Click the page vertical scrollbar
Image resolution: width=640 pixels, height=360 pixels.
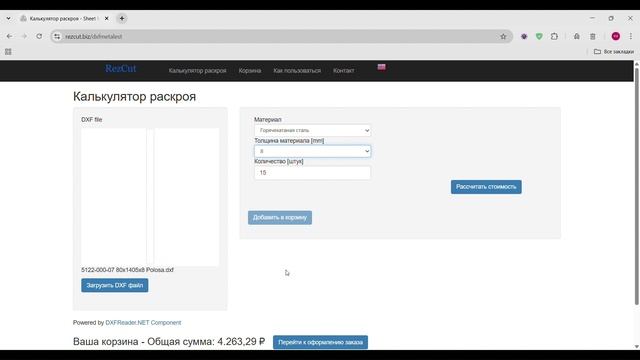tap(637, 186)
